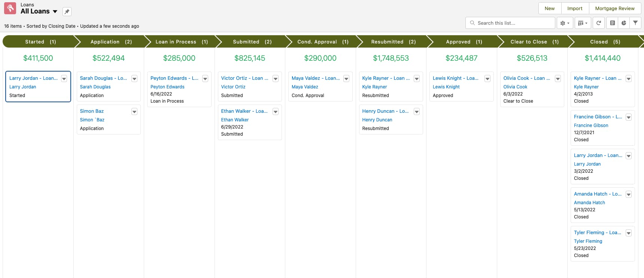
Task: Open the All Loans list view dropdown
Action: point(55,12)
